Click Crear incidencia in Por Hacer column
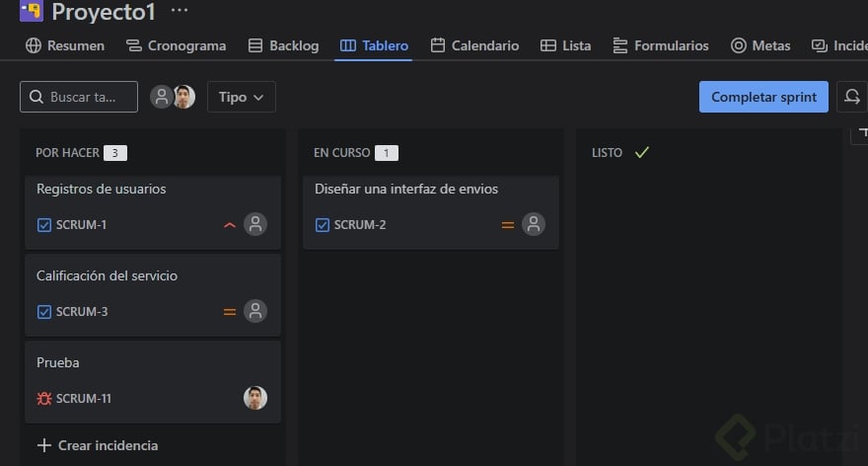Screen dimensions: 868x466 98,445
